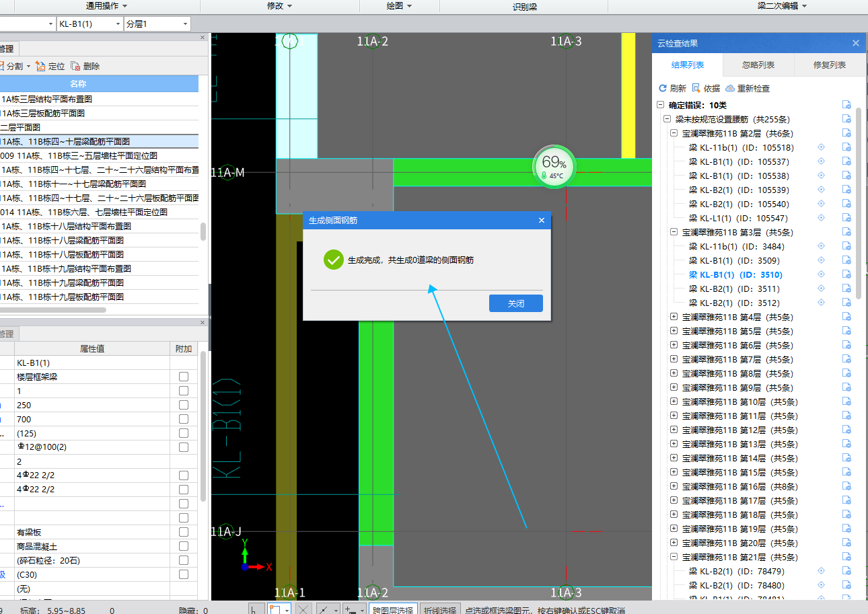Collapse 宝澜翠雅苑11B 第3层 node
The height and width of the screenshot is (614, 868).
coord(674,232)
